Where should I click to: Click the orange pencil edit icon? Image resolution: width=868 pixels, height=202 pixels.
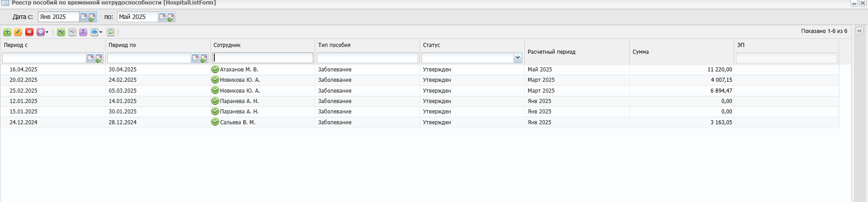18,32
